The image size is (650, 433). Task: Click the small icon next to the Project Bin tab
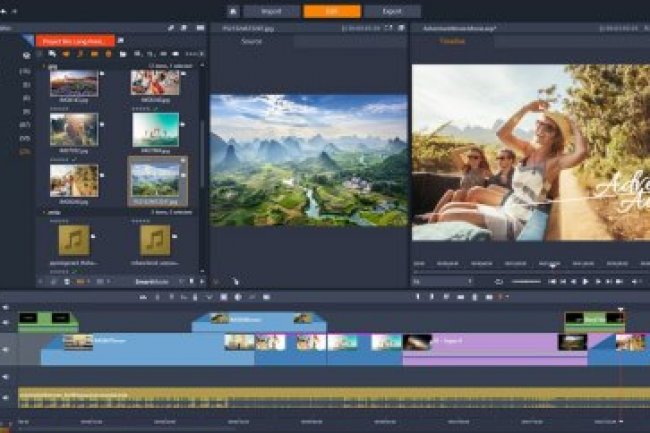pyautogui.click(x=121, y=40)
